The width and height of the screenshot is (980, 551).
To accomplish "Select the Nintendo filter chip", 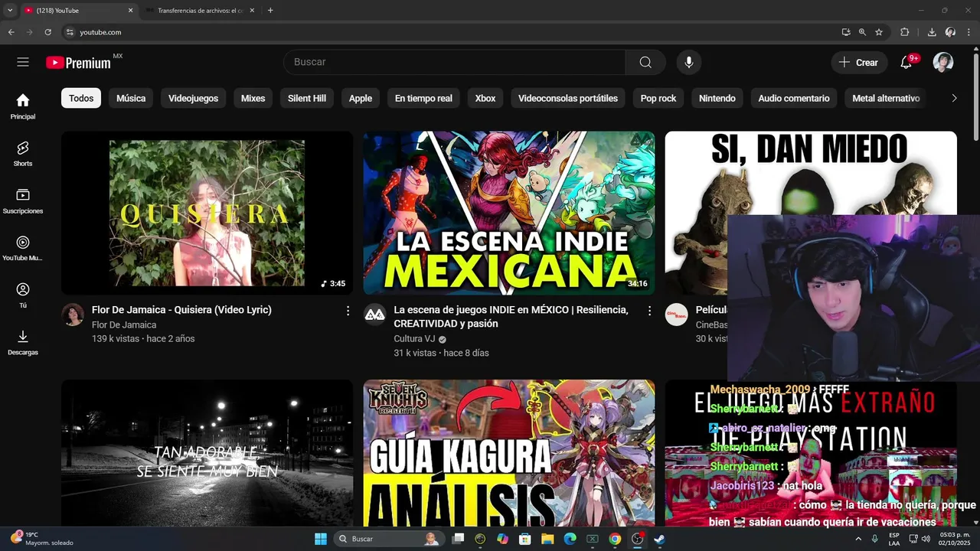I will click(717, 98).
